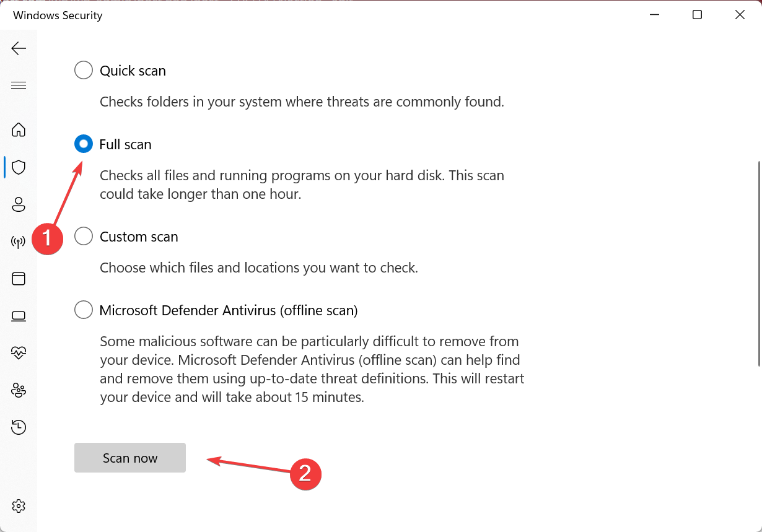The width and height of the screenshot is (762, 532).
Task: Navigate back with the arrow
Action: (x=19, y=48)
